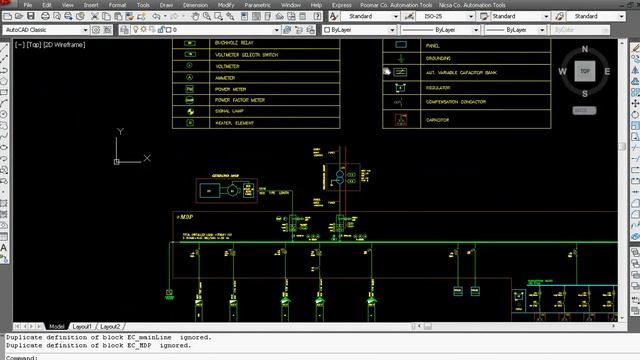Open the Tool Palettes window icon
Image resolution: width=640 pixels, height=360 pixels.
268,16
